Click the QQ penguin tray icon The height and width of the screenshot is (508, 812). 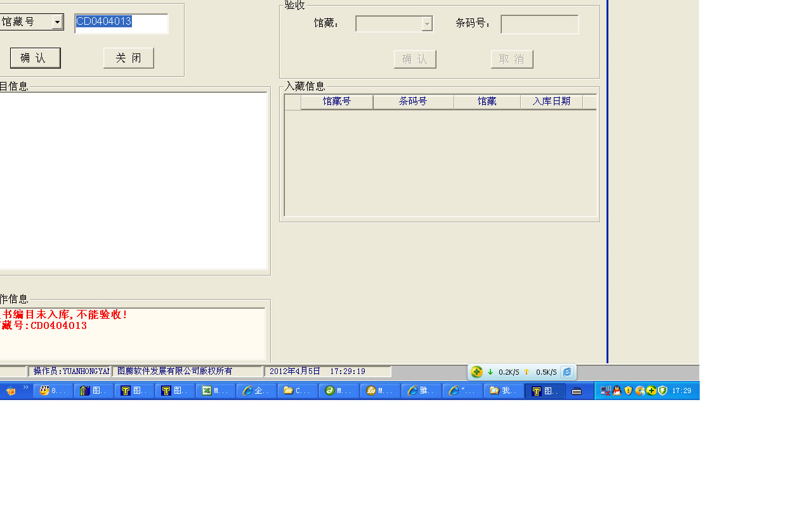pos(617,391)
